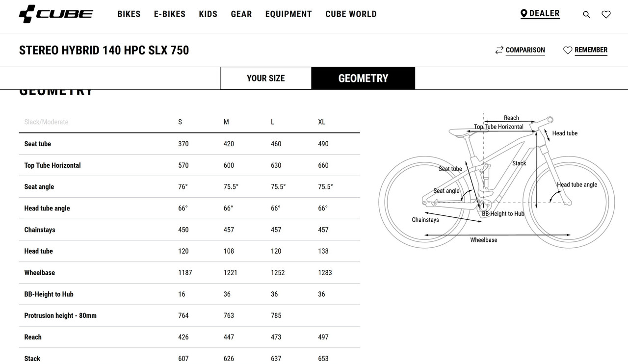Open the GEAR menu

click(x=241, y=14)
